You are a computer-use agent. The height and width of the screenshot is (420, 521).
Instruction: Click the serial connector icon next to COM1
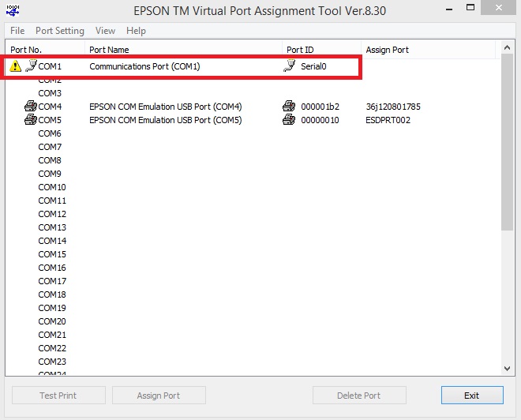click(31, 66)
